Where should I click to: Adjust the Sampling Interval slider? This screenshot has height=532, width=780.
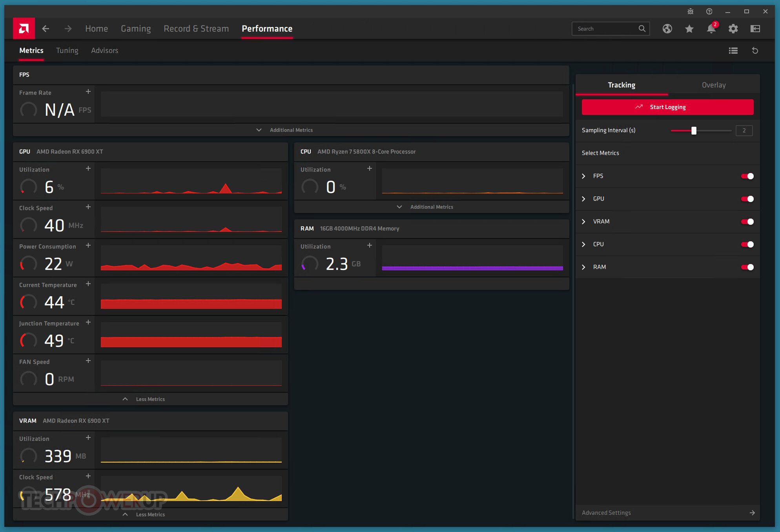pyautogui.click(x=694, y=131)
